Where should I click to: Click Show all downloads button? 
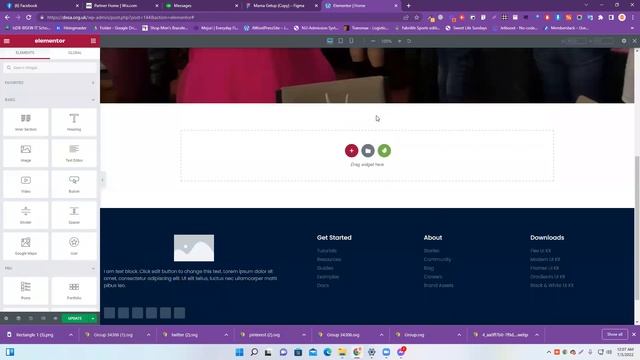(615, 334)
